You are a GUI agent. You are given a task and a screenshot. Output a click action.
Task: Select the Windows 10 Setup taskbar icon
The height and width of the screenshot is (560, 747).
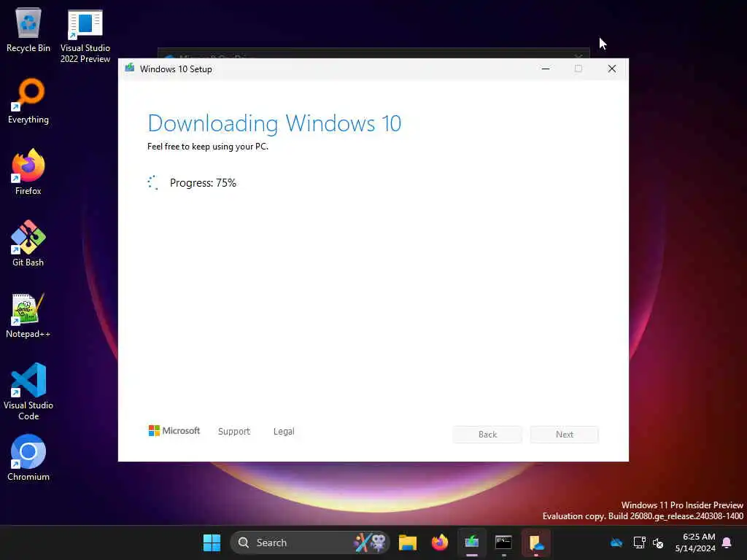pyautogui.click(x=472, y=542)
